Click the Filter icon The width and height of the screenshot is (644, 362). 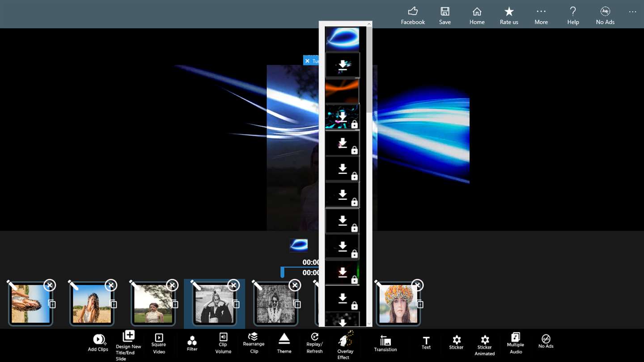(192, 344)
